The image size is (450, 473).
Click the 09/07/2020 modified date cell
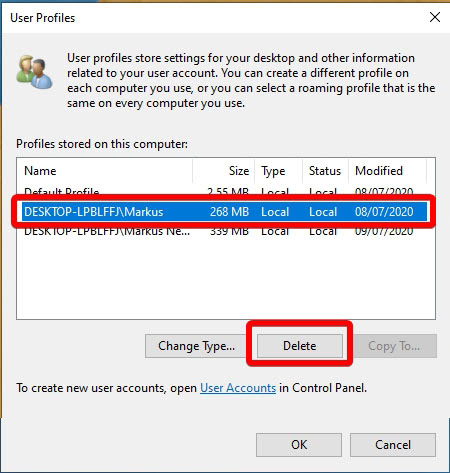(384, 232)
